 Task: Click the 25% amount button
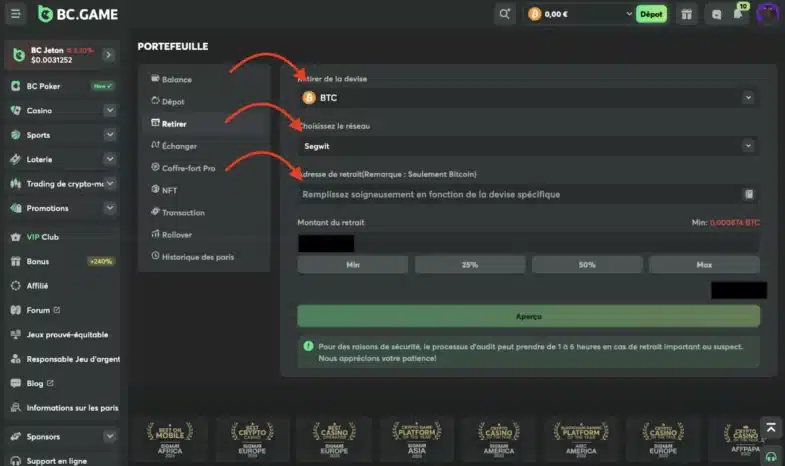point(470,264)
